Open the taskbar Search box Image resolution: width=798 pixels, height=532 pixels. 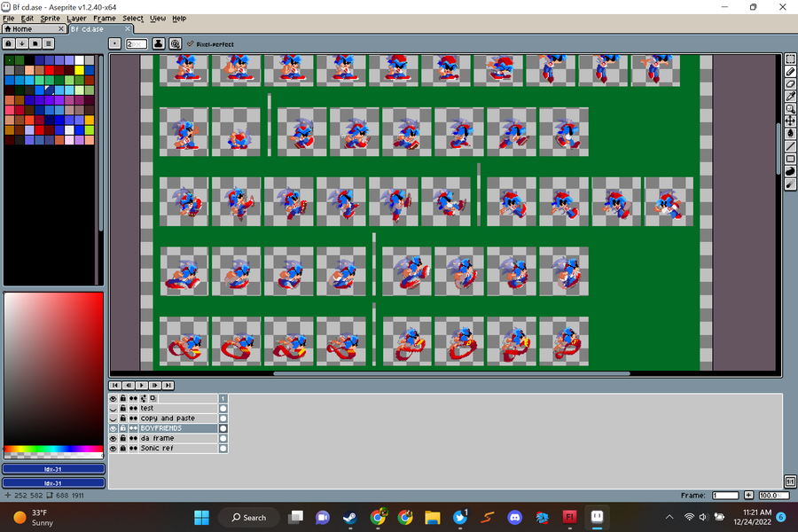(249, 518)
